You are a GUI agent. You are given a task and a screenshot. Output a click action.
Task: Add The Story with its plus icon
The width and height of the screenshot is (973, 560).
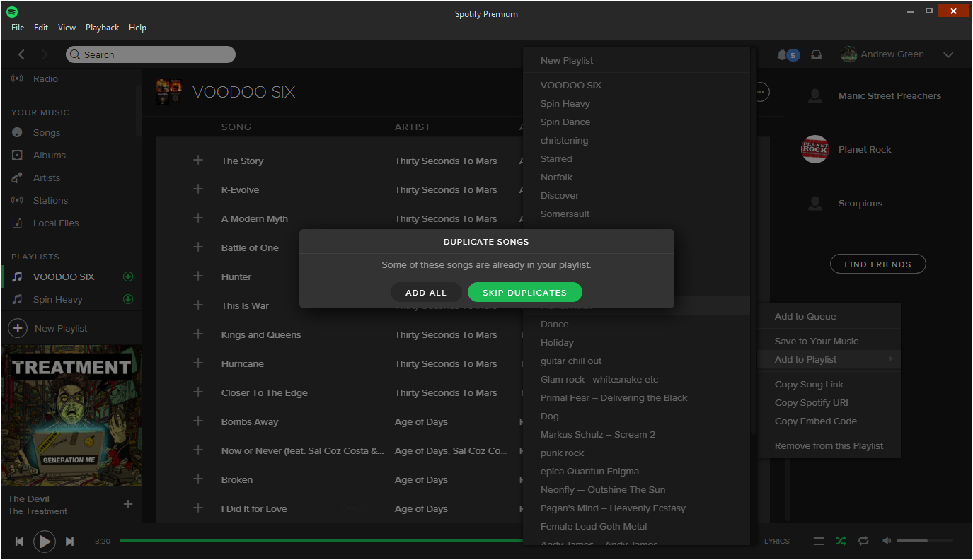[x=198, y=161]
